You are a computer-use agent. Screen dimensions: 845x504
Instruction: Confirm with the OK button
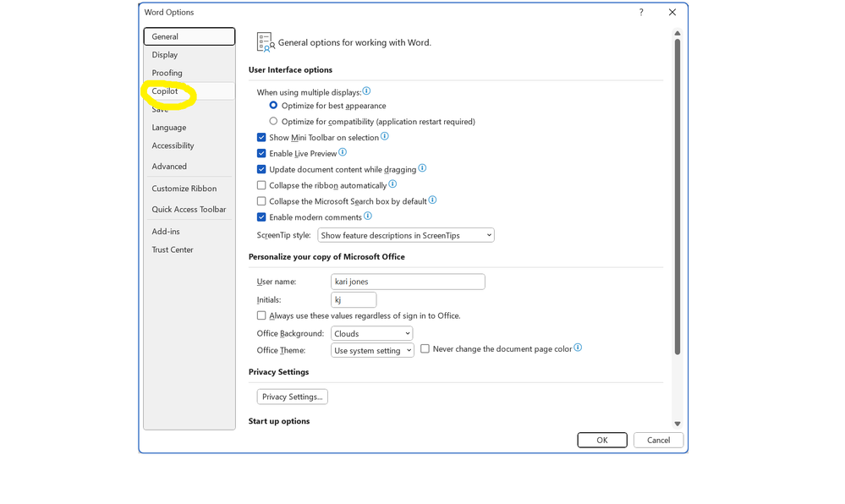[x=602, y=440]
